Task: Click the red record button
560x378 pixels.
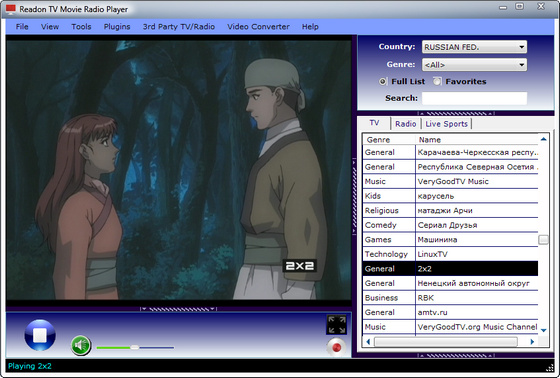Action: pos(336,347)
